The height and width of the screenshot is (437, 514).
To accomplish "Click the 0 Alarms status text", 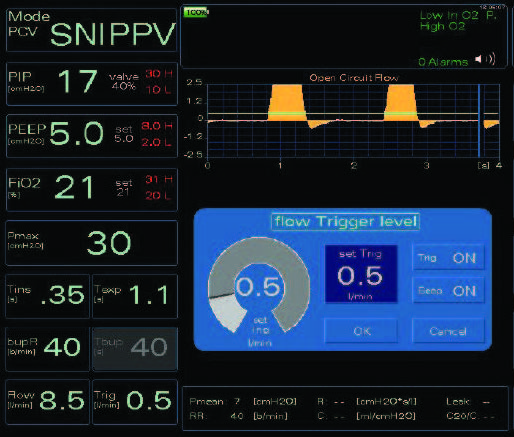I will [443, 62].
